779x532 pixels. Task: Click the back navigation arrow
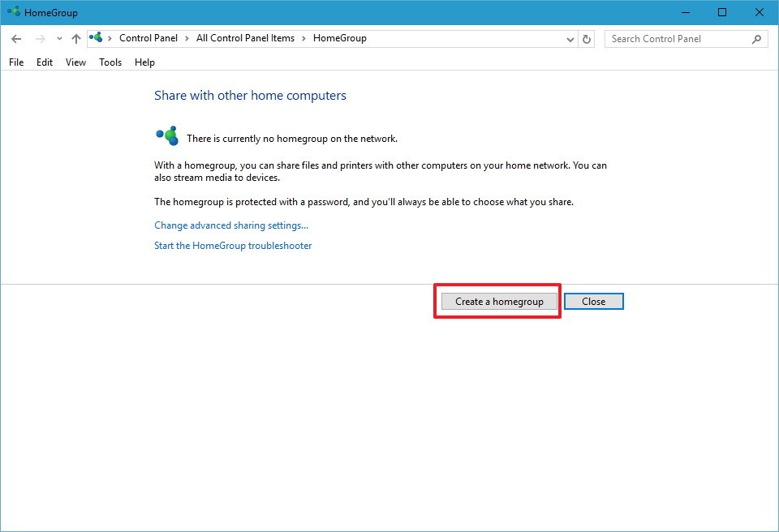tap(16, 38)
